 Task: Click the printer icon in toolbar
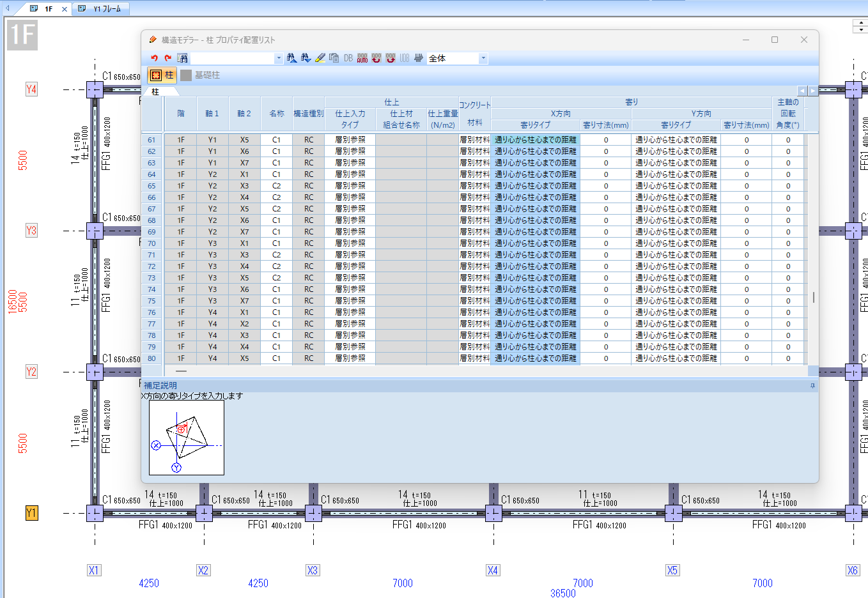(x=419, y=58)
